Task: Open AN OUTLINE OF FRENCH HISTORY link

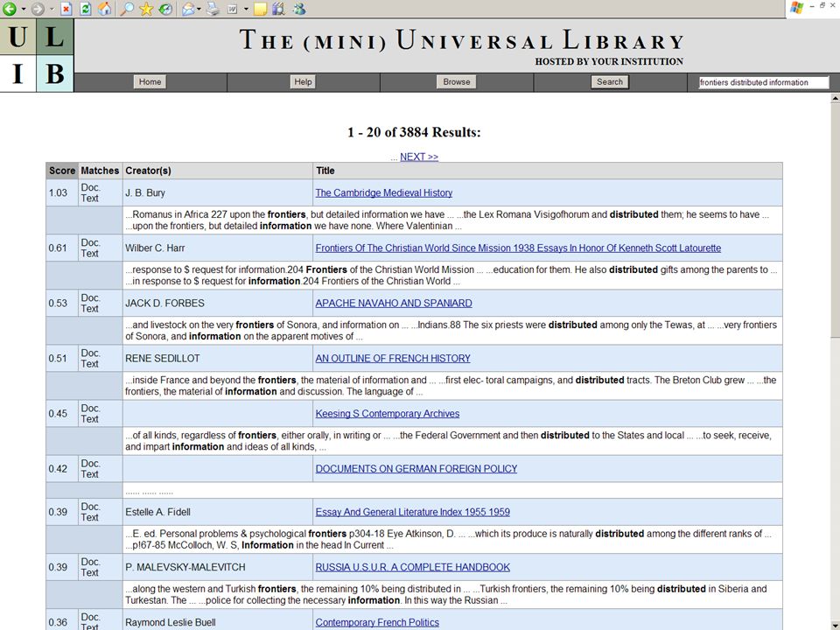Action: point(393,359)
